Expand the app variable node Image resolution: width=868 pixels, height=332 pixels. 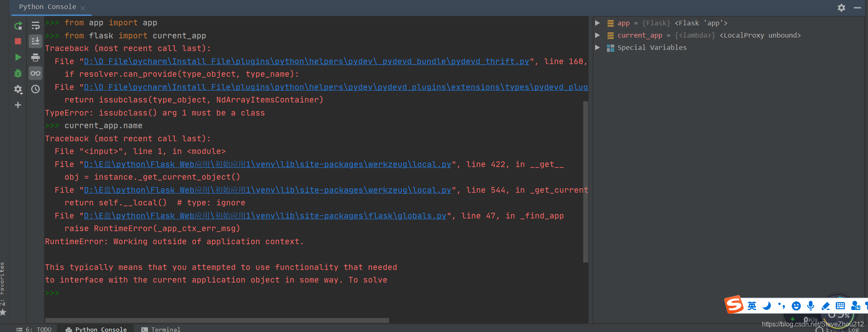[x=598, y=23]
